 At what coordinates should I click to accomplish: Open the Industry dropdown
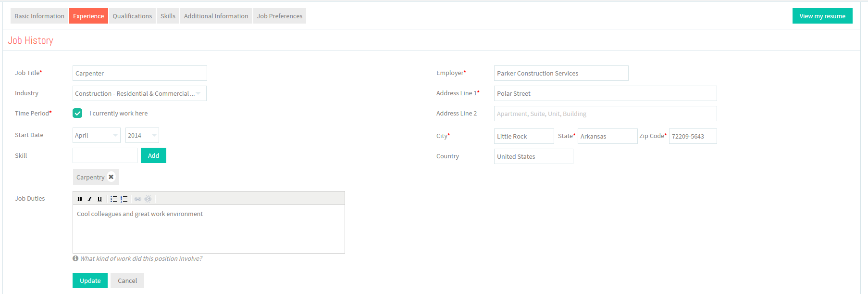point(139,93)
